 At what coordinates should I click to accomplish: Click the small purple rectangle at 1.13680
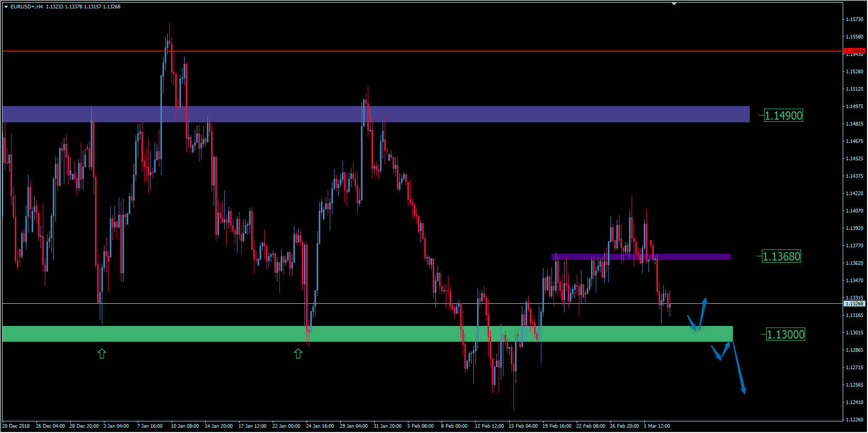(641, 257)
